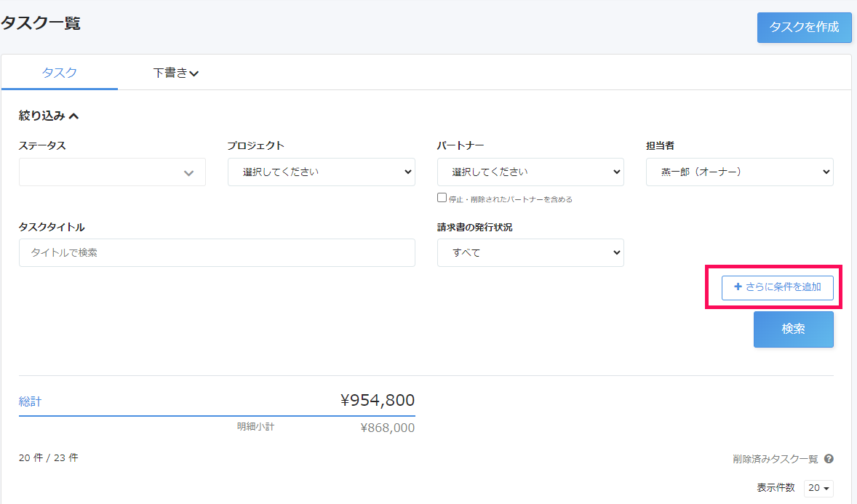Viewport: 857px width, 504px height.
Task: Change 表示件数 using the 20 dropdown
Action: 819,488
